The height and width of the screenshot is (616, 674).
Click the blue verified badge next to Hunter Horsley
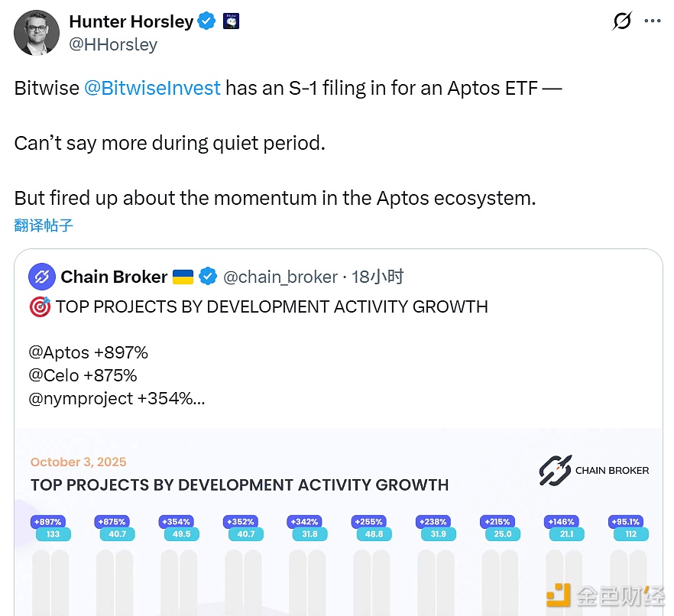tap(207, 21)
